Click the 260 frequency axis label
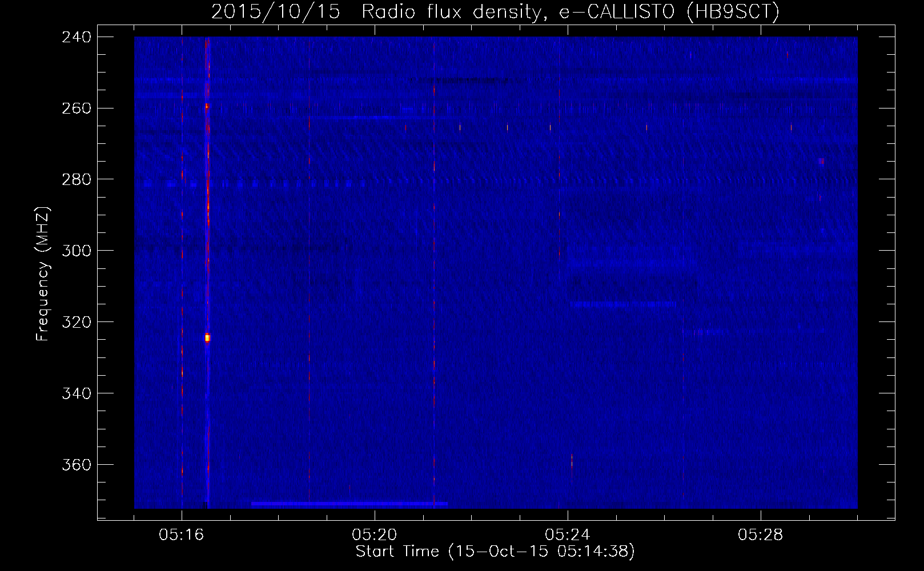The height and width of the screenshot is (571, 924). point(76,108)
